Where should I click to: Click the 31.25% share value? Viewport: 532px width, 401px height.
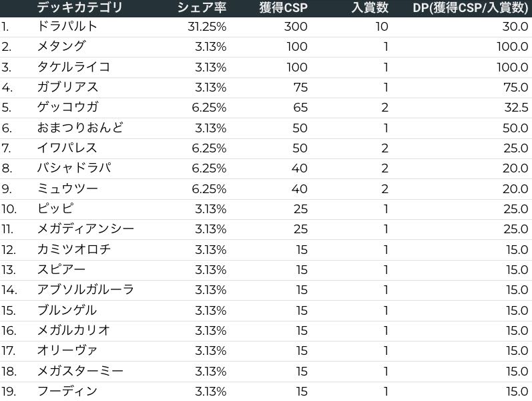(x=207, y=27)
